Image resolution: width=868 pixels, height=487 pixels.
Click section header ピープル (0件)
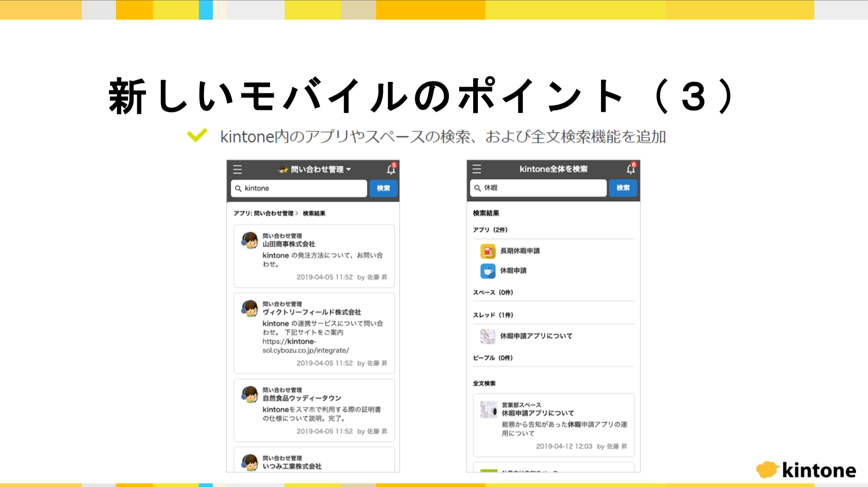[x=492, y=358]
